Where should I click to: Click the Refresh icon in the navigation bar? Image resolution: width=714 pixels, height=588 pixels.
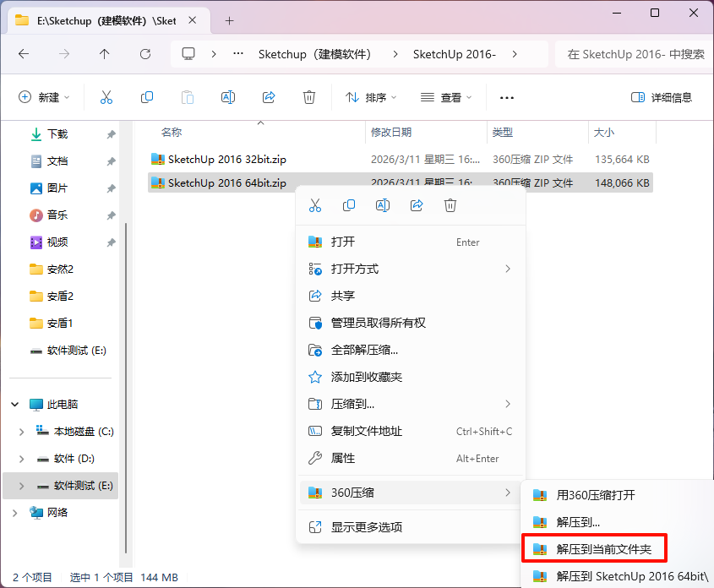pos(145,54)
